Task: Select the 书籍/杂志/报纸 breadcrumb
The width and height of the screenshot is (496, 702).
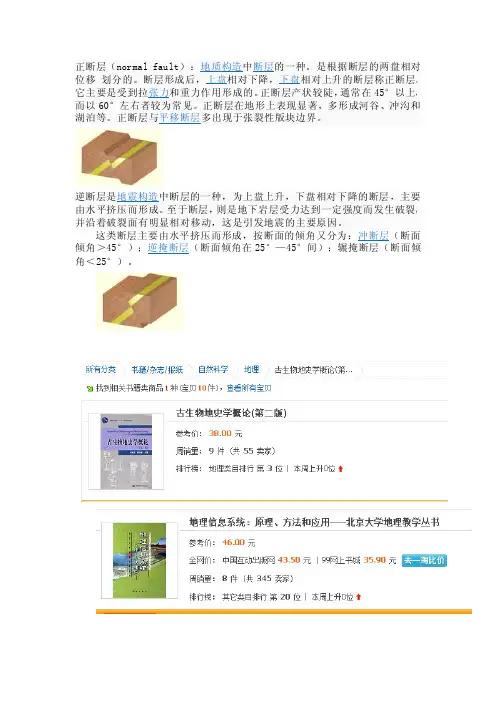Action: click(x=157, y=370)
